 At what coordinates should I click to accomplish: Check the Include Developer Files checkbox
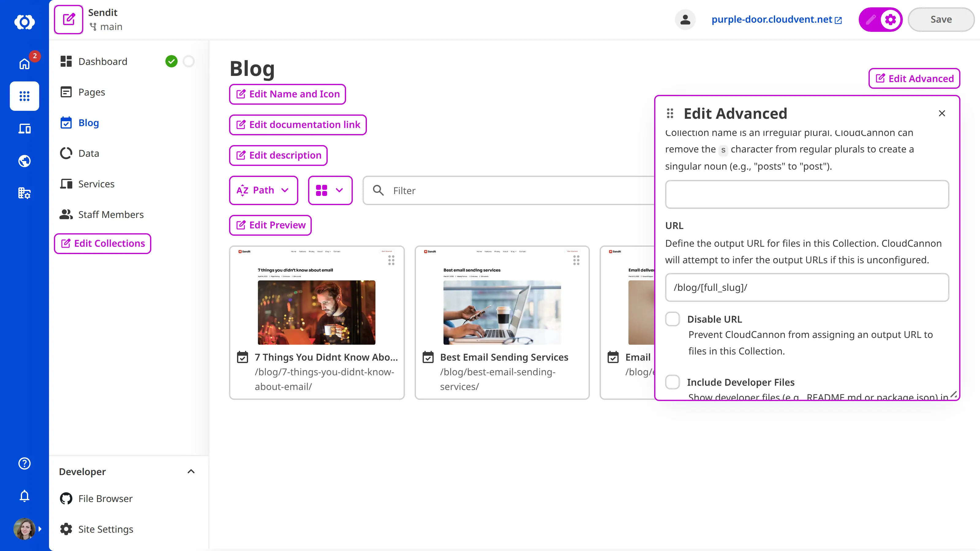(672, 382)
